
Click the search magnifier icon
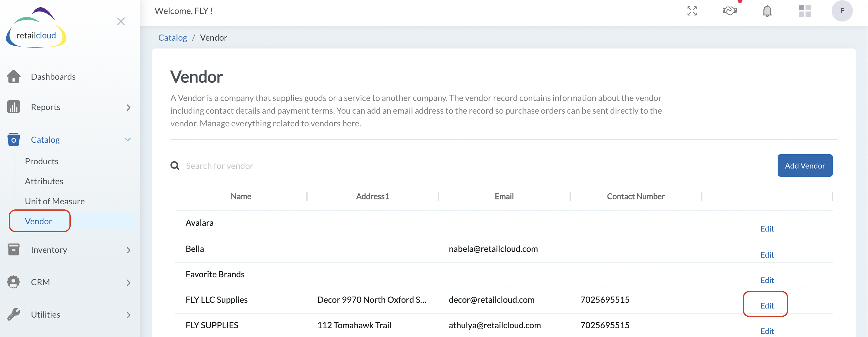(x=175, y=166)
